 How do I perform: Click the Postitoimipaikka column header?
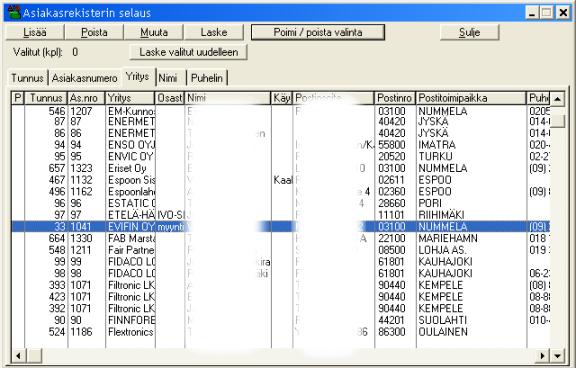tap(471, 98)
